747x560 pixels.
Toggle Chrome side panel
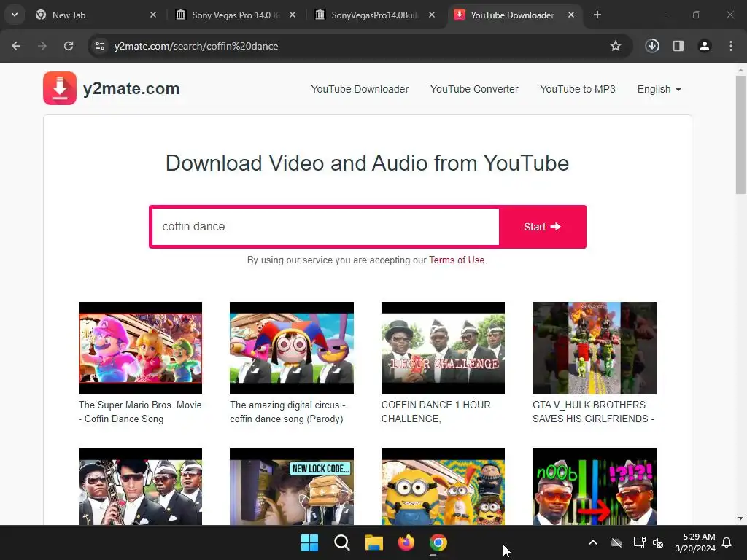coord(678,46)
